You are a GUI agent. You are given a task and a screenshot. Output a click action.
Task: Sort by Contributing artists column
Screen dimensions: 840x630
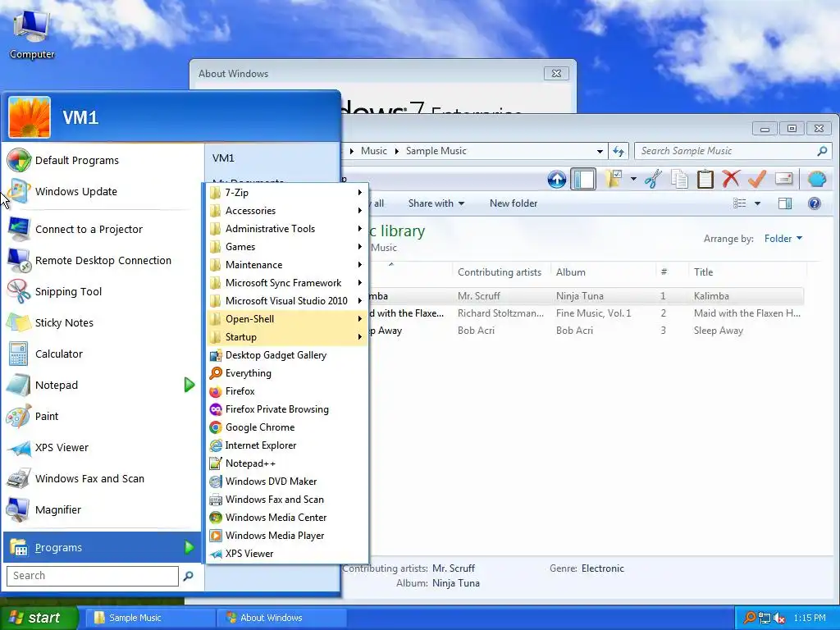coord(500,272)
